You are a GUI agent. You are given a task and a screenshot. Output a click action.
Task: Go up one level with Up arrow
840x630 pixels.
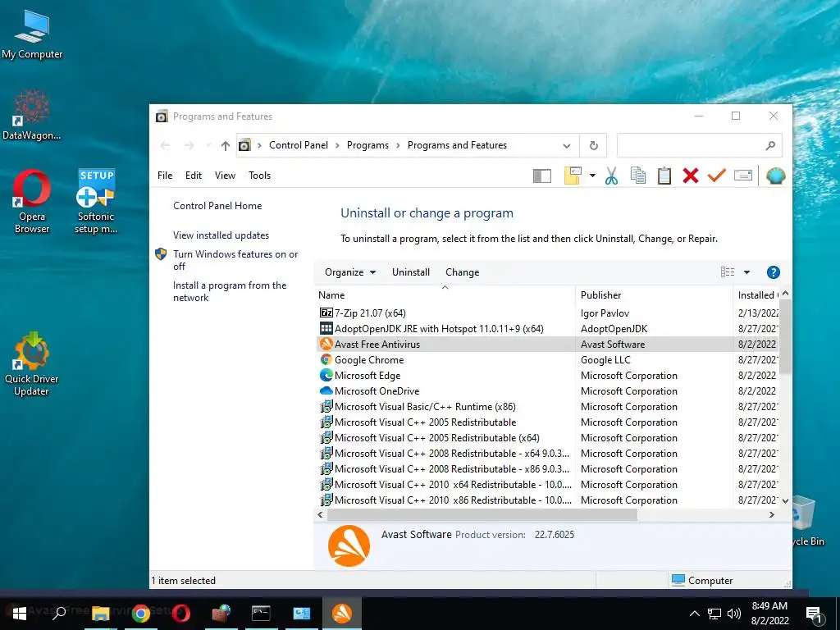tap(226, 145)
